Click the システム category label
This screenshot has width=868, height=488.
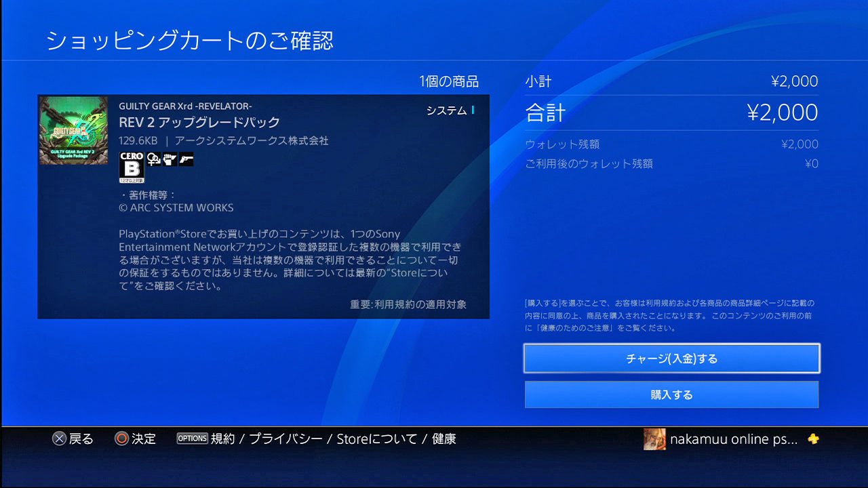tap(446, 110)
